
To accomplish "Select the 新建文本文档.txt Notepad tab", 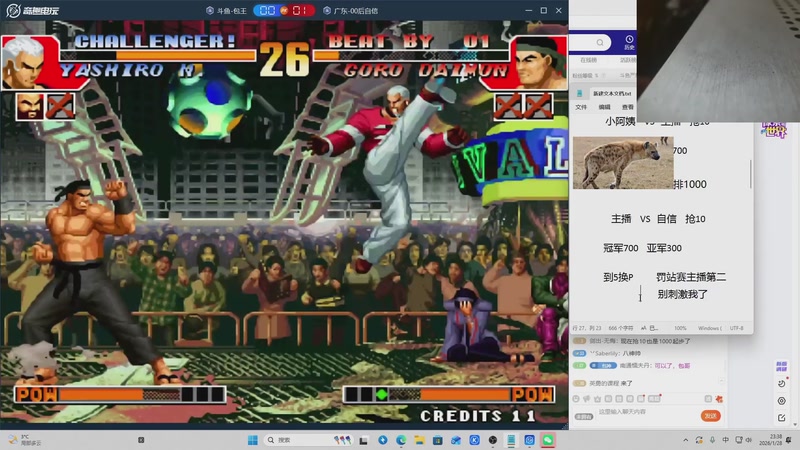I will (x=612, y=93).
